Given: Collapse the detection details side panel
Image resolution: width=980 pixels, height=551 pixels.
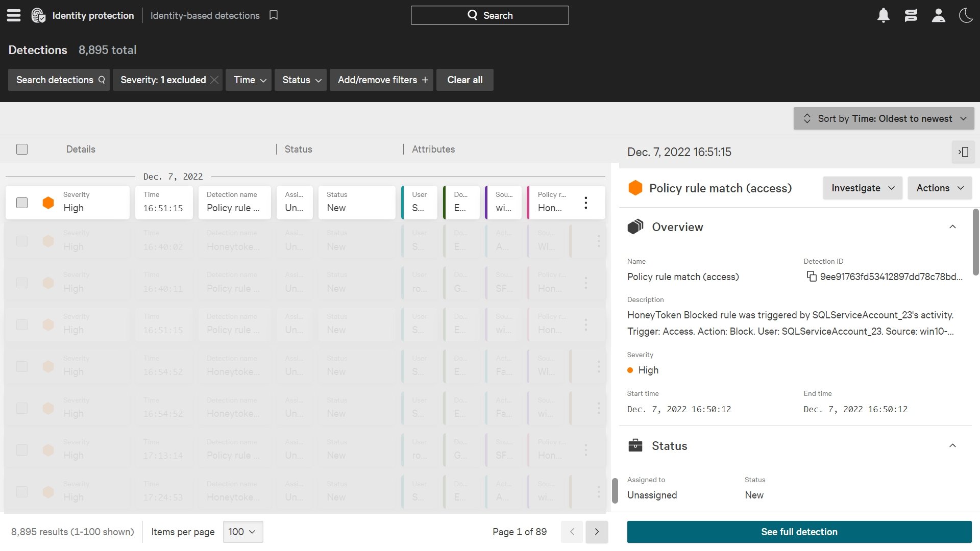Looking at the screenshot, I should click(963, 152).
